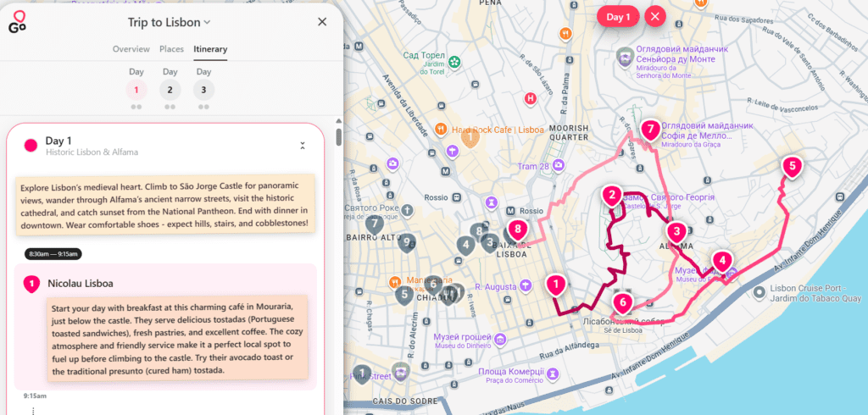This screenshot has width=868, height=415.
Task: Collapse the Day 1 itinerary section
Action: 303,146
